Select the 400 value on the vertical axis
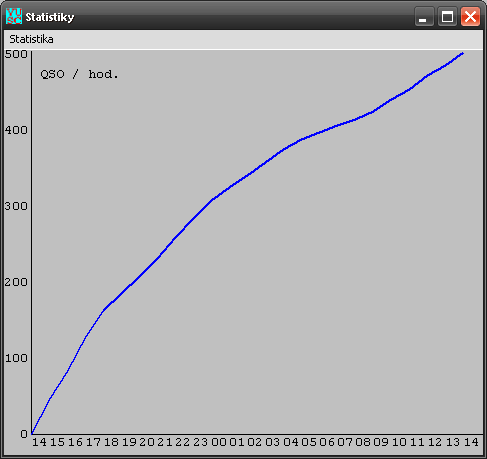The height and width of the screenshot is (459, 487). point(16,130)
